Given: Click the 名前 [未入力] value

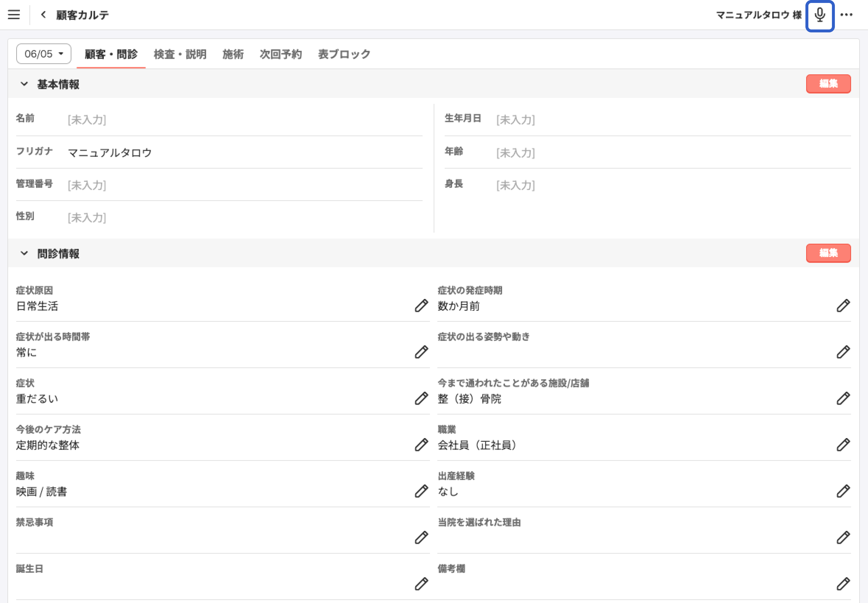Looking at the screenshot, I should coord(87,120).
